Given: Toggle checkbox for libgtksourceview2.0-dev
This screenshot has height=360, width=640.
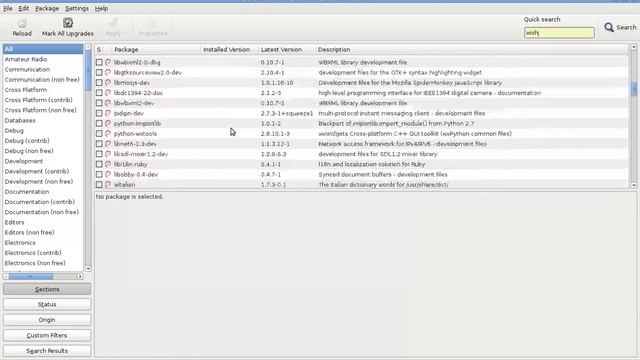Looking at the screenshot, I should coord(99,73).
